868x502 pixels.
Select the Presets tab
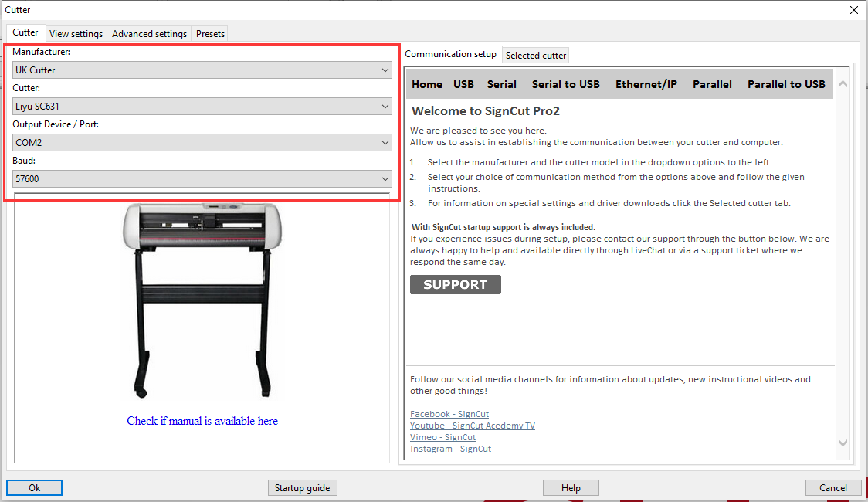[210, 34]
